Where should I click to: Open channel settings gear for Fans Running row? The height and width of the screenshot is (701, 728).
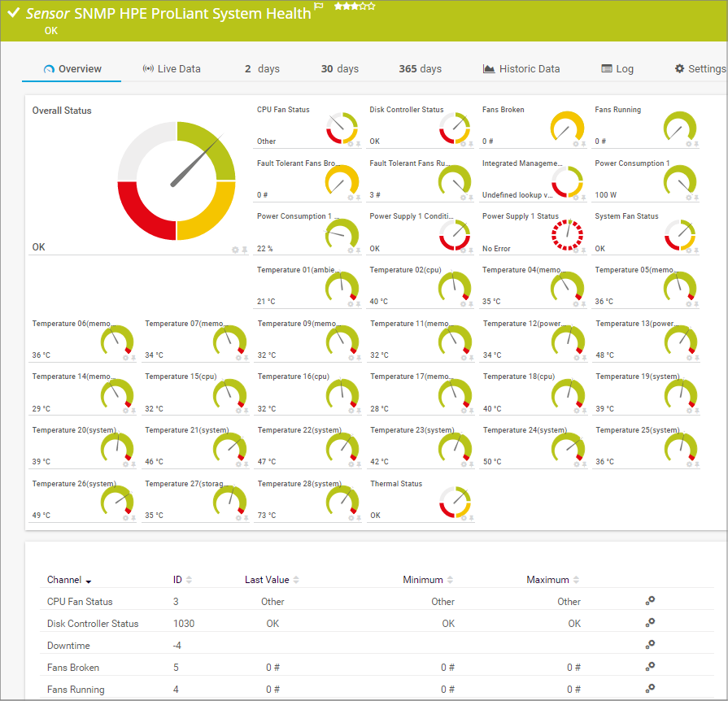coord(650,689)
